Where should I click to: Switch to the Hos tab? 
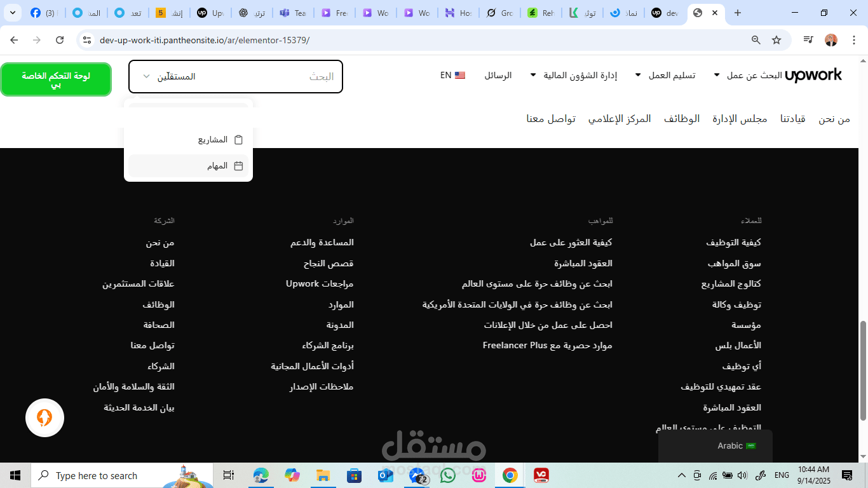pyautogui.click(x=459, y=13)
